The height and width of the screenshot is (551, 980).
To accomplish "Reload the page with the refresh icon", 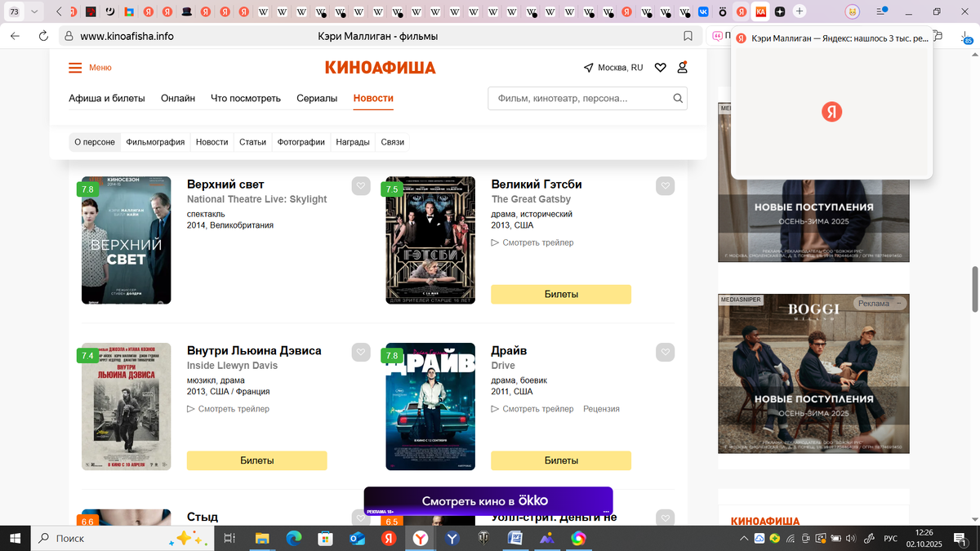I will (x=43, y=36).
